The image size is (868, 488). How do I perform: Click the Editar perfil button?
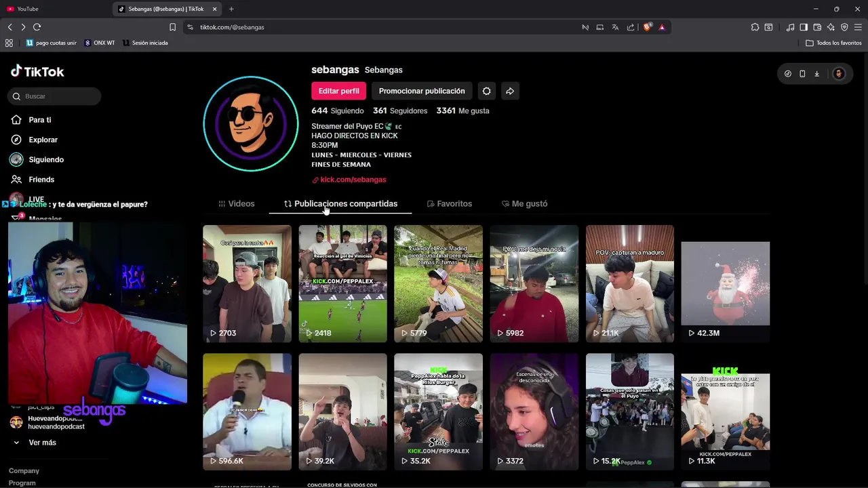coord(338,91)
